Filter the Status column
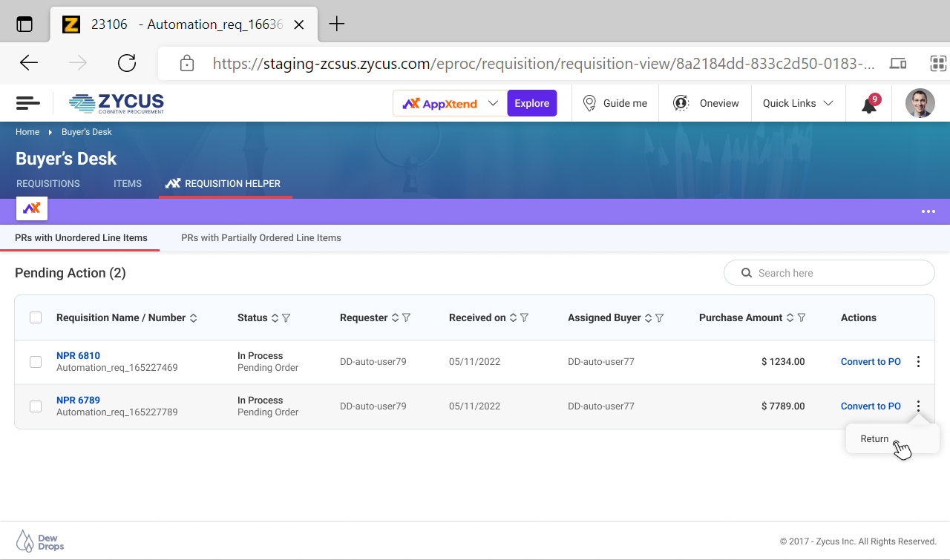This screenshot has width=950, height=560. click(286, 318)
